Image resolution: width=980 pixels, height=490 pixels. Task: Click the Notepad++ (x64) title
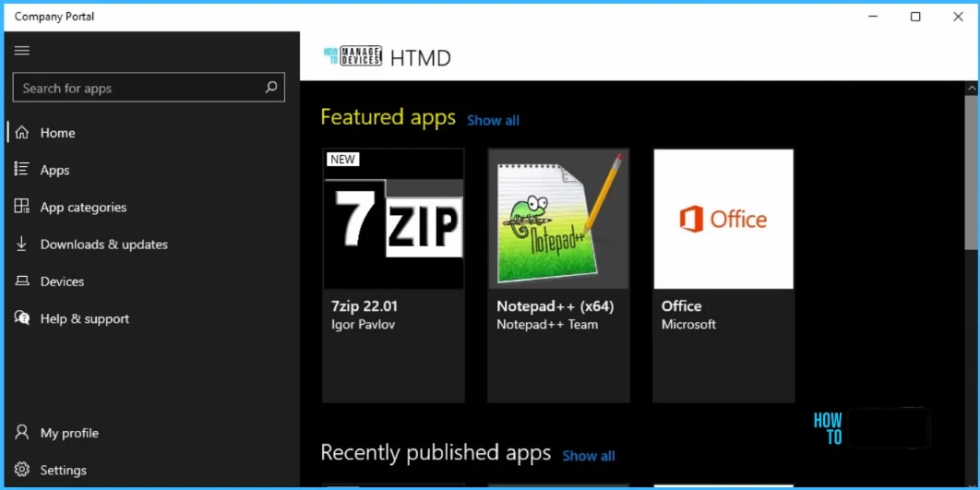555,306
